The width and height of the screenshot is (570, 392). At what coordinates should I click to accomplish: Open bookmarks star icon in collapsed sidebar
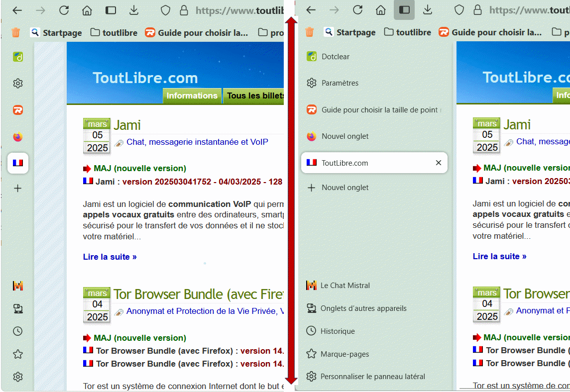click(18, 354)
